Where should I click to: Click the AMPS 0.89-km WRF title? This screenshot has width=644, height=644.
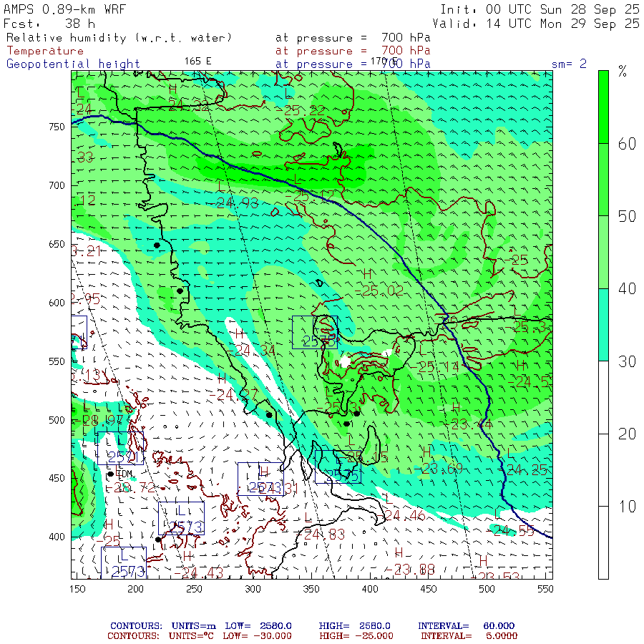pos(64,9)
